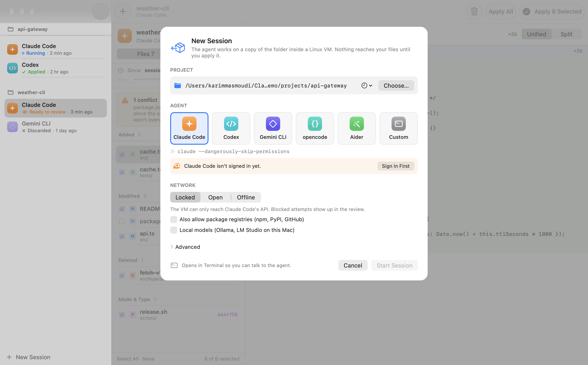Open running Claude Code session in api-gateway
This screenshot has height=365, width=588.
pos(55,49)
